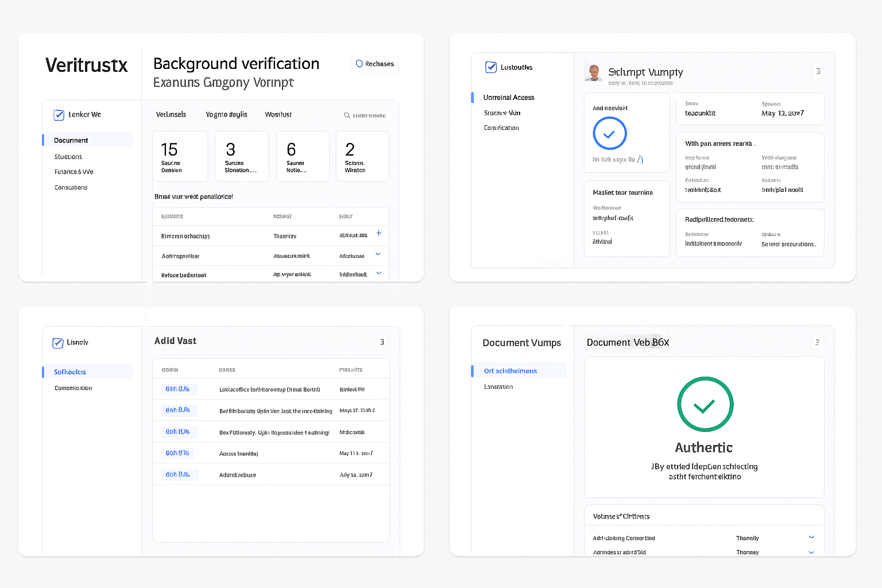Click the plus icon in the first table row

point(378,235)
